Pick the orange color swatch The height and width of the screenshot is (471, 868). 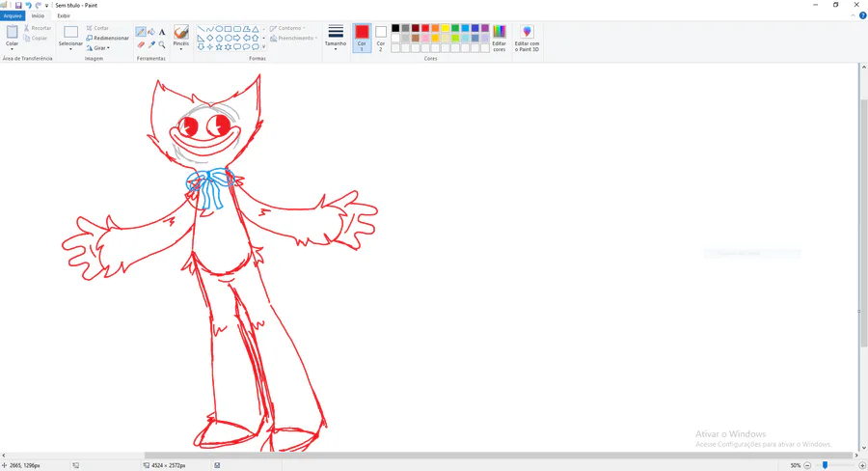435,28
